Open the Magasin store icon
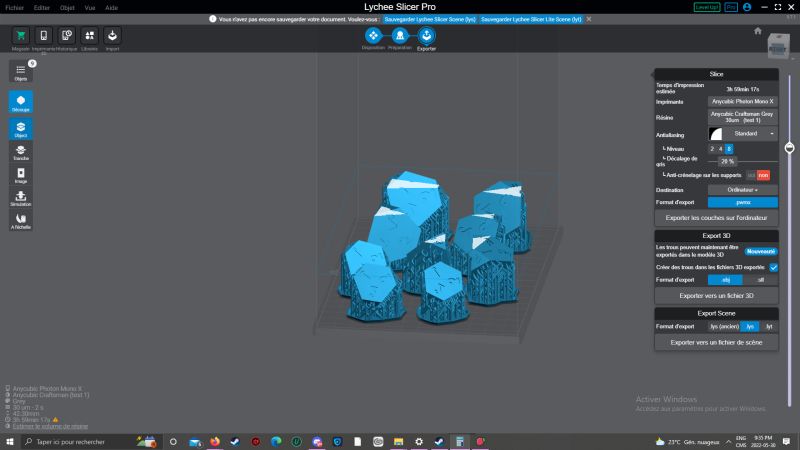 [21, 36]
